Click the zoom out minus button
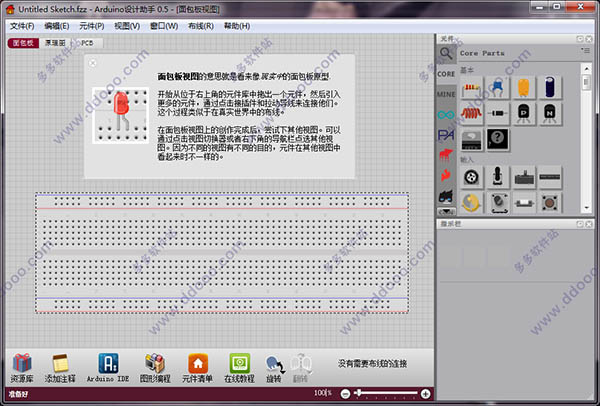This screenshot has width=600, height=406. click(x=345, y=394)
